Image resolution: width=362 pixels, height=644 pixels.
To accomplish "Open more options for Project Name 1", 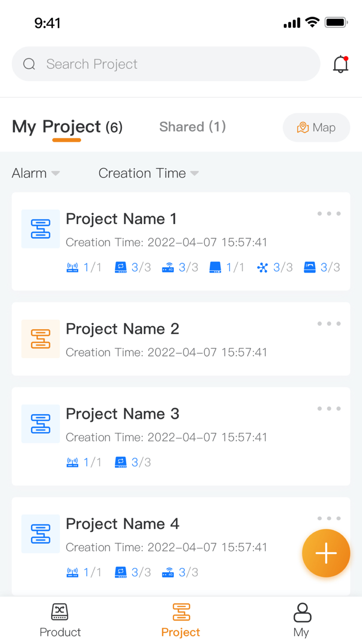I will tap(329, 214).
